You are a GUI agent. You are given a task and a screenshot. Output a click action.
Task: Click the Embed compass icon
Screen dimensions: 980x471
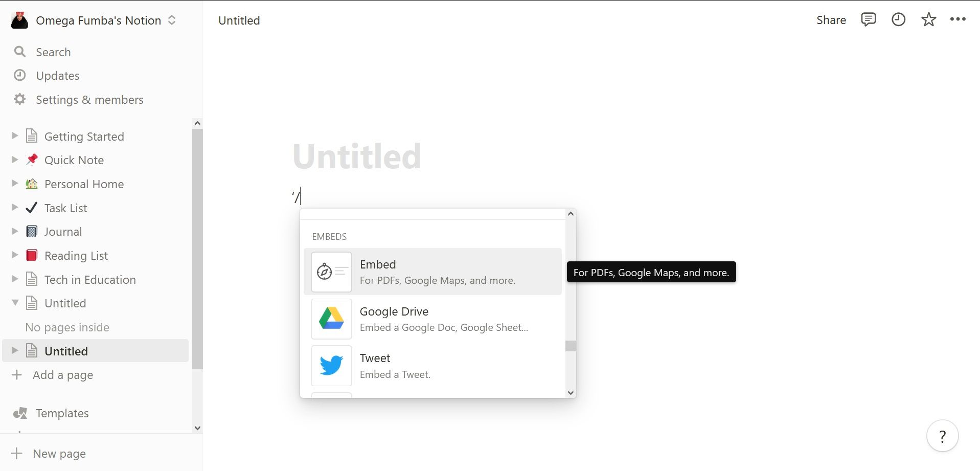[x=331, y=272]
